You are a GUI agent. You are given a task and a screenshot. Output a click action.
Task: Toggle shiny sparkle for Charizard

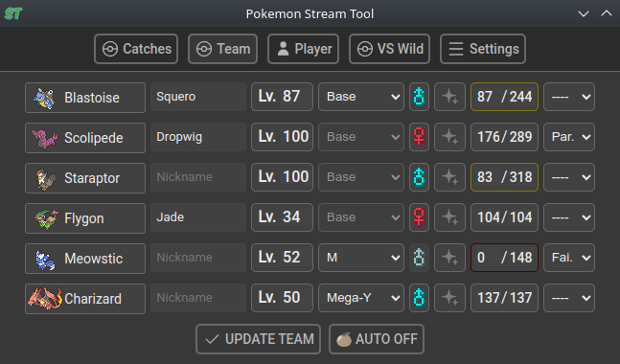click(x=450, y=298)
